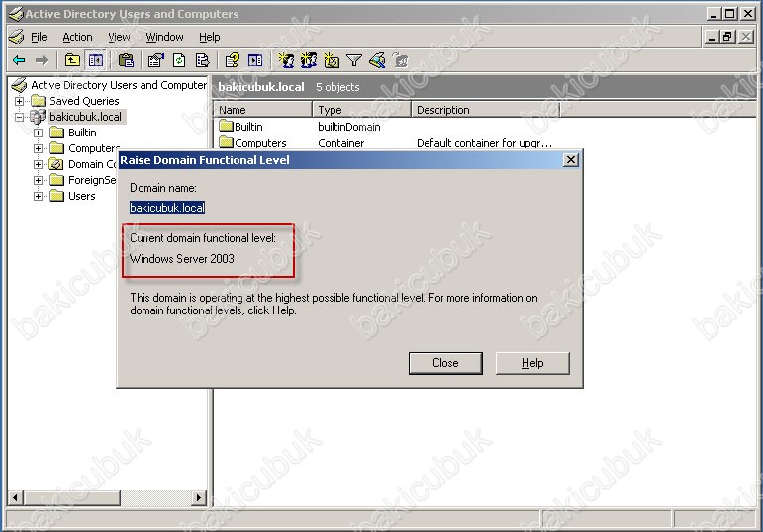Click tree pane scrollbar right arrow
Image resolution: width=763 pixels, height=532 pixels.
198,497
